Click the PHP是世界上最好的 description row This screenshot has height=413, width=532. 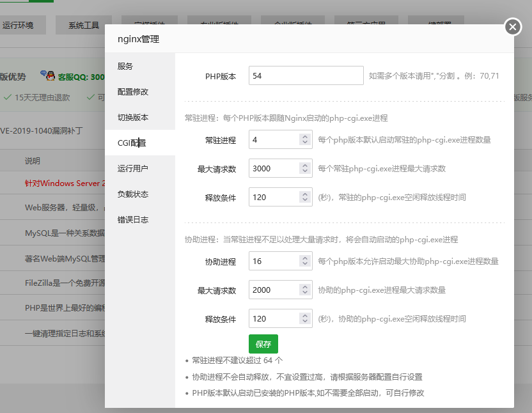pyautogui.click(x=65, y=308)
